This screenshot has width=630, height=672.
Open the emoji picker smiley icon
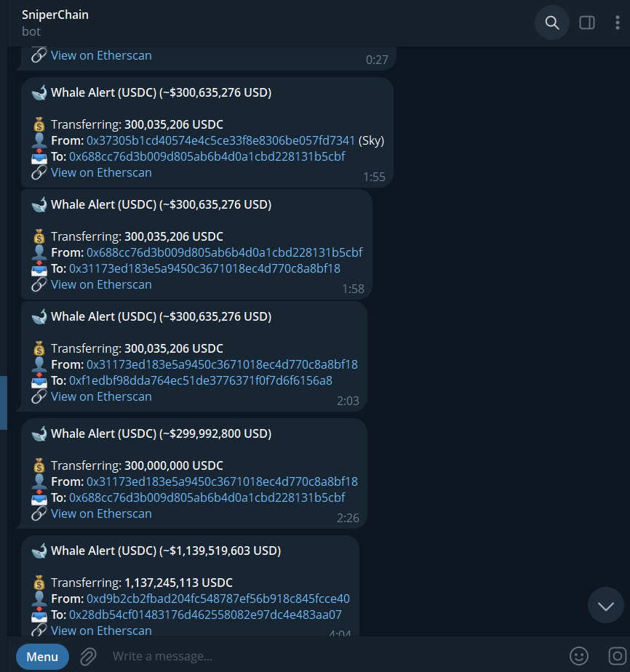coord(578,656)
